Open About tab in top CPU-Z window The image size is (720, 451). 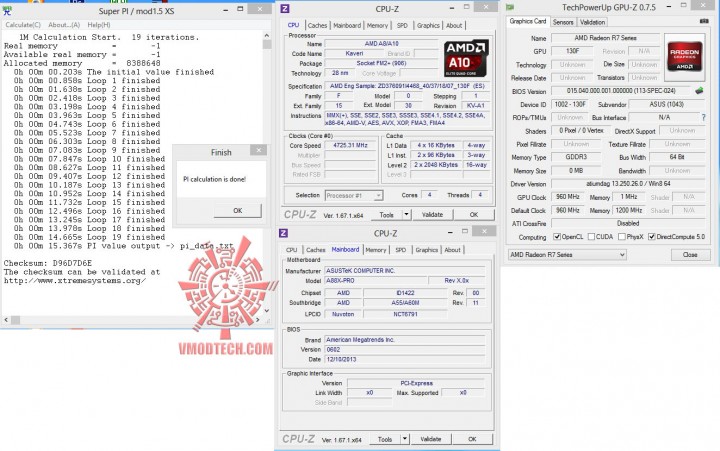(454, 26)
